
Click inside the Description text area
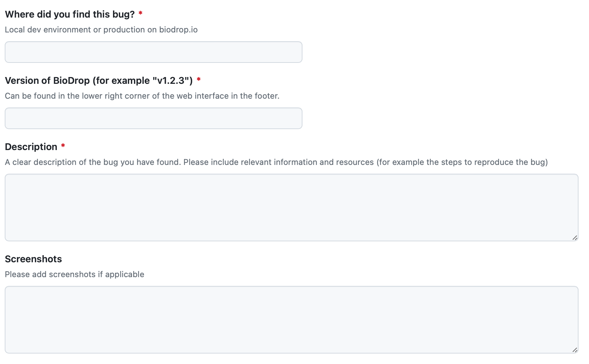(x=291, y=208)
